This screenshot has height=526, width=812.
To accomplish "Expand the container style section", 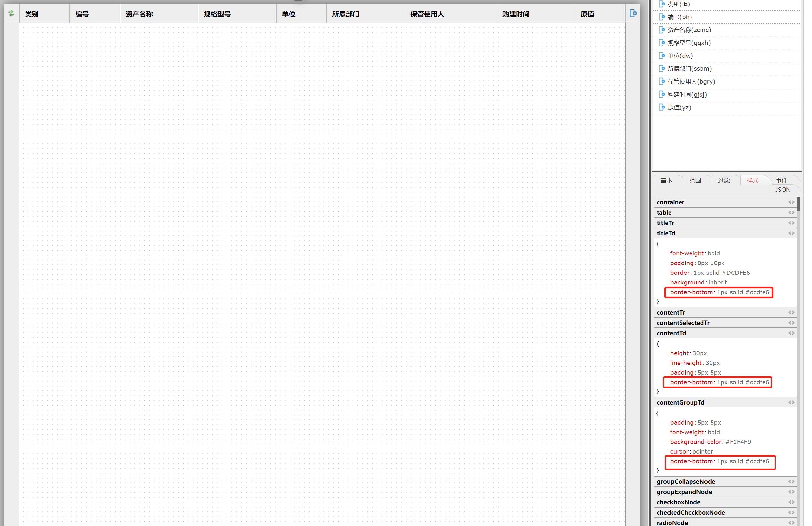I will pyautogui.click(x=671, y=202).
